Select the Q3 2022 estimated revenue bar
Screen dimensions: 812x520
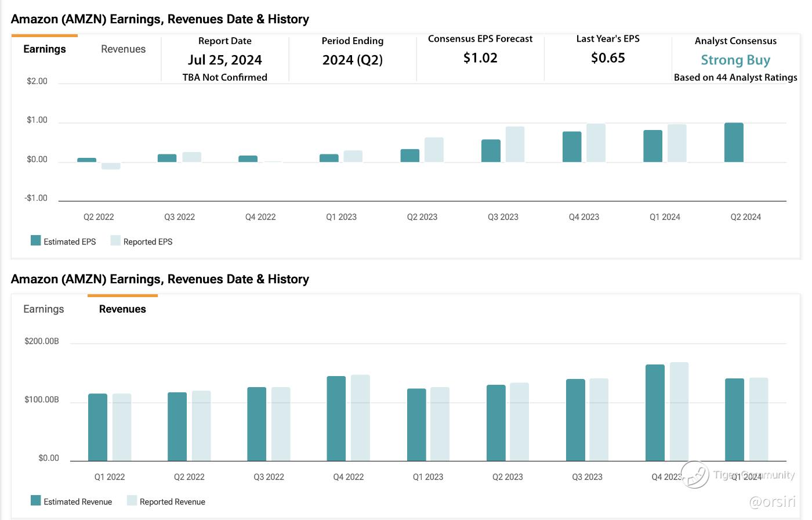[x=256, y=424]
